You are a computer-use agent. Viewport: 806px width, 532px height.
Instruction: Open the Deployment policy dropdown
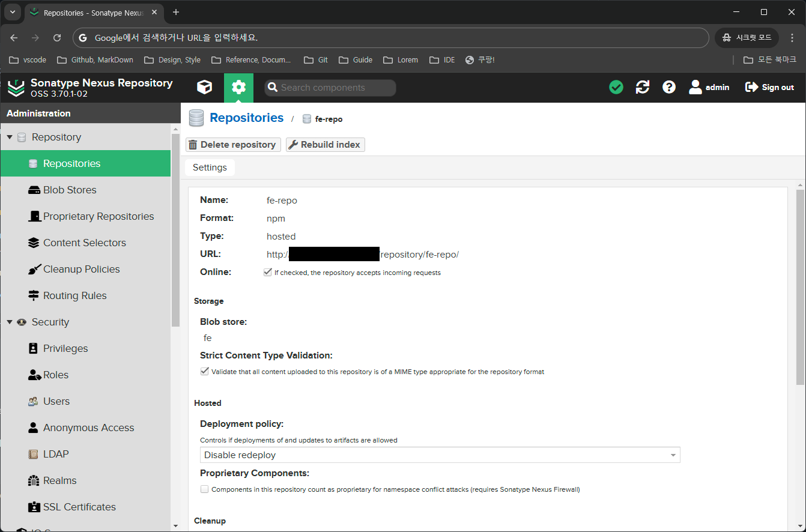click(x=440, y=455)
